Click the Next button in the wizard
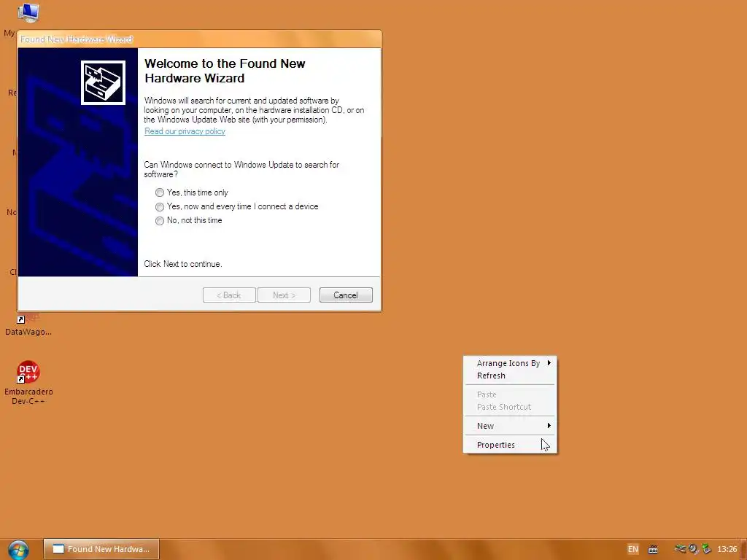This screenshot has width=747, height=560. tap(284, 295)
